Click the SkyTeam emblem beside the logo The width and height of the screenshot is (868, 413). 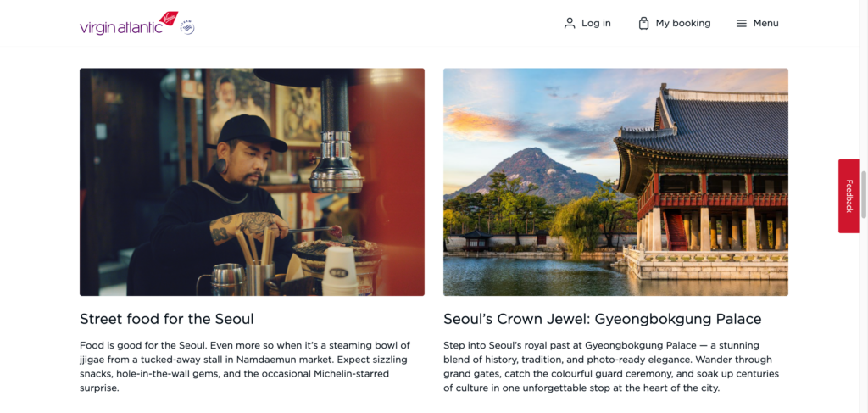187,28
